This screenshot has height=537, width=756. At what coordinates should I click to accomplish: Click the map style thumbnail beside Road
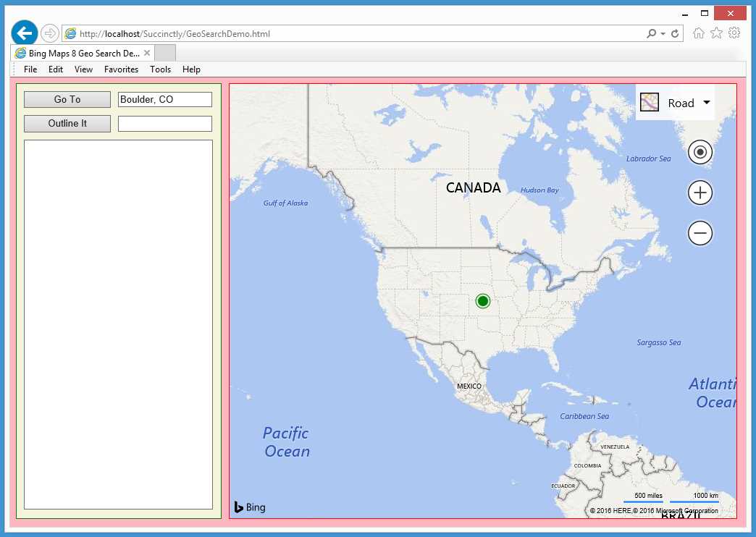(x=649, y=102)
